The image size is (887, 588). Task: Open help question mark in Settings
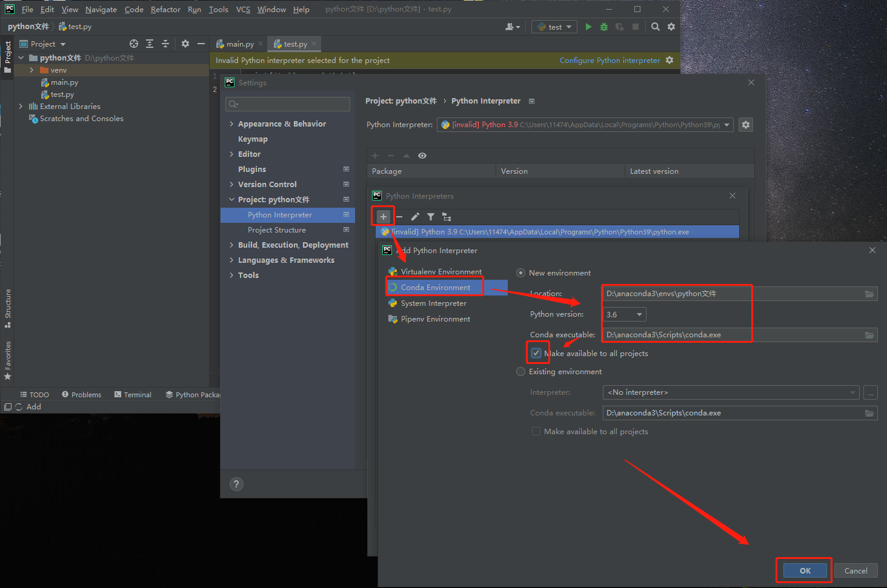click(x=237, y=484)
